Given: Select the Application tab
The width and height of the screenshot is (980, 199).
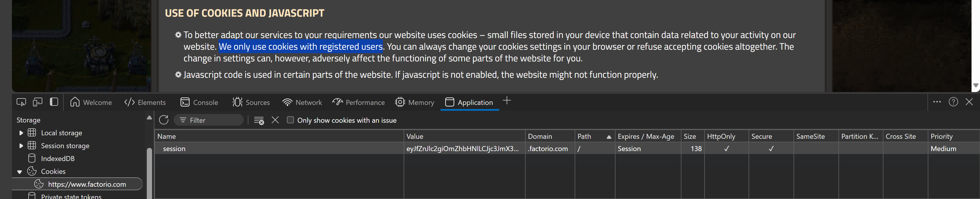Looking at the screenshot, I should pos(469,102).
